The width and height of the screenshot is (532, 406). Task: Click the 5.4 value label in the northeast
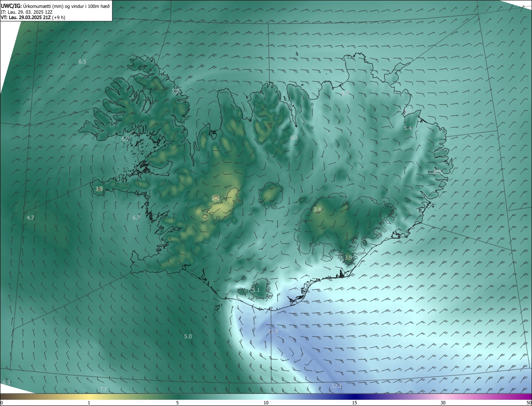(408, 128)
